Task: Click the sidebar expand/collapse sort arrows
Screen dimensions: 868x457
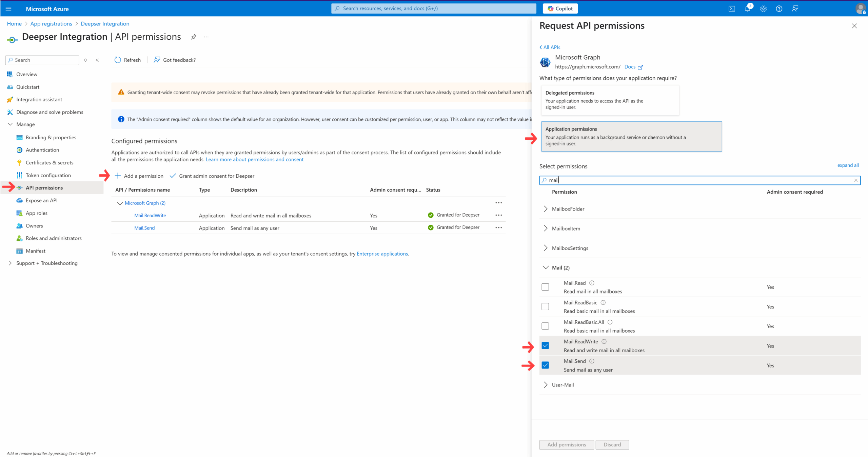Action: (85, 60)
